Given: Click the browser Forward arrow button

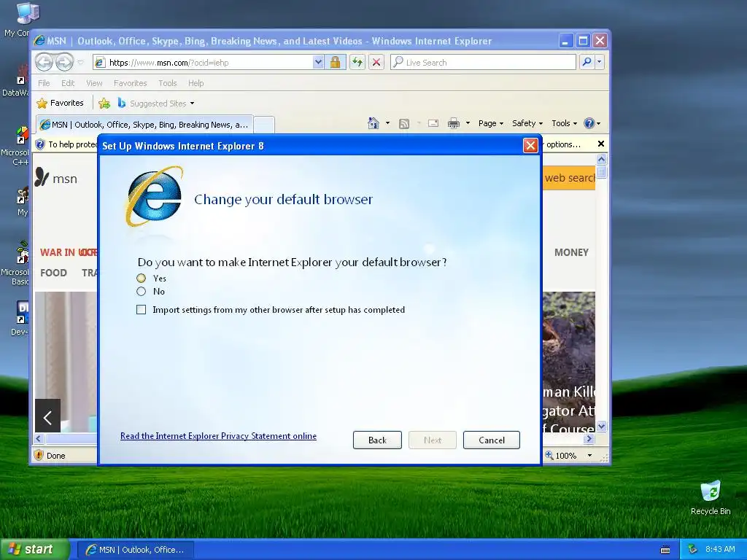Looking at the screenshot, I should (64, 62).
